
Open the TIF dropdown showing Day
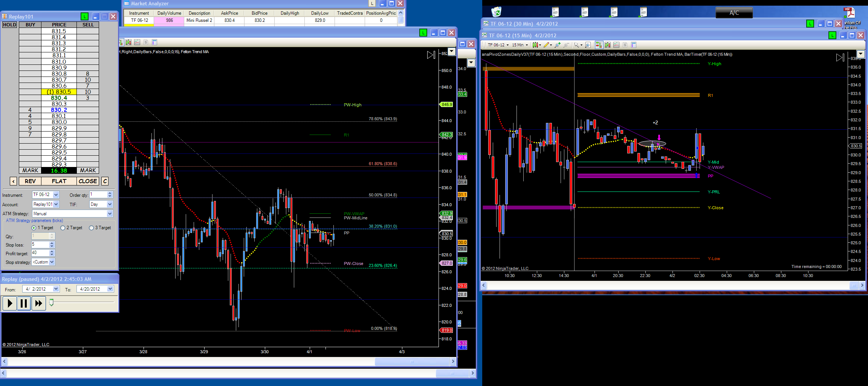(110, 204)
